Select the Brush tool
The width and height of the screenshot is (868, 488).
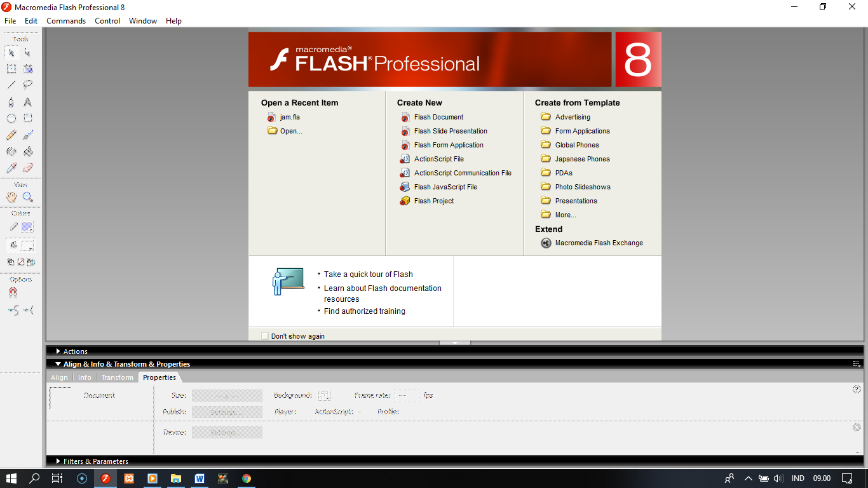[x=28, y=135]
